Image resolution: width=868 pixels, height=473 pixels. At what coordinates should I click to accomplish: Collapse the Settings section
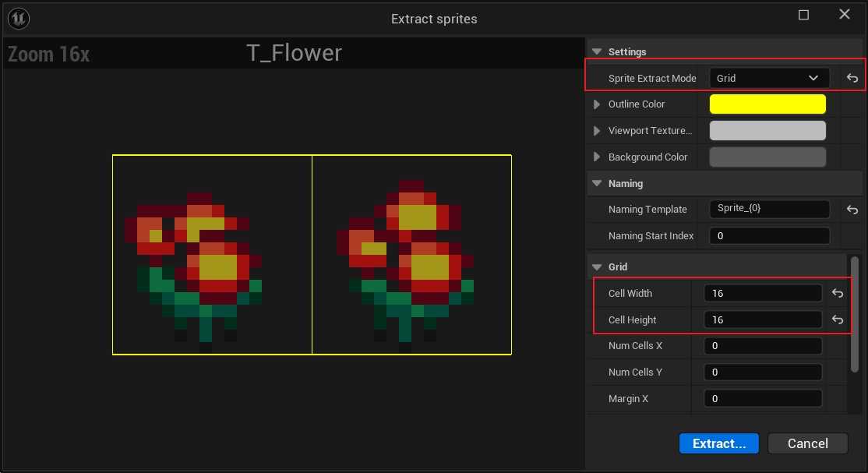(598, 52)
